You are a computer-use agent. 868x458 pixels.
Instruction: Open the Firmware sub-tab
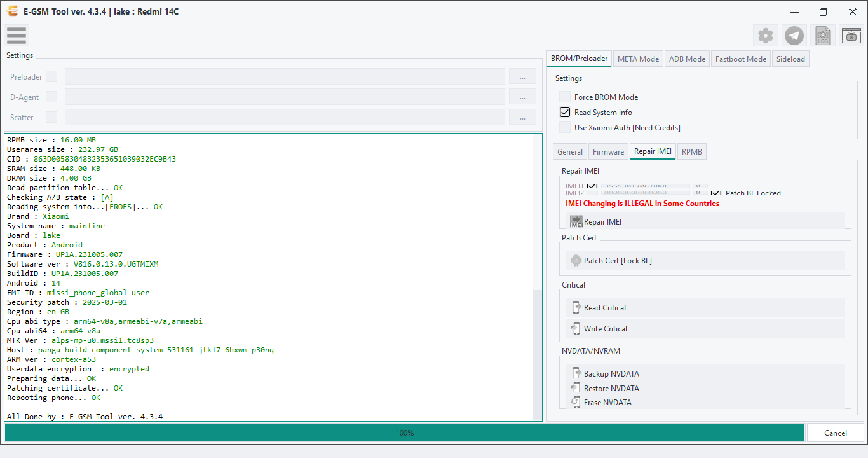click(x=608, y=151)
